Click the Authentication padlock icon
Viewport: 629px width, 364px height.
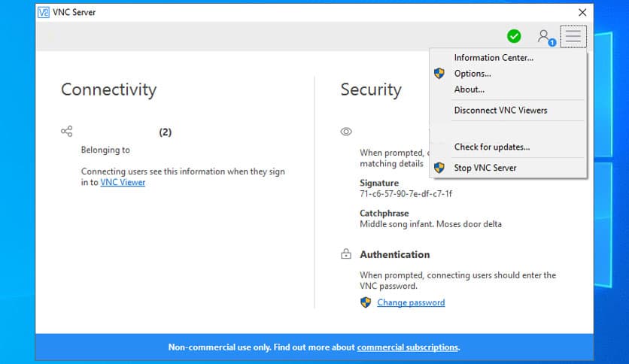346,254
